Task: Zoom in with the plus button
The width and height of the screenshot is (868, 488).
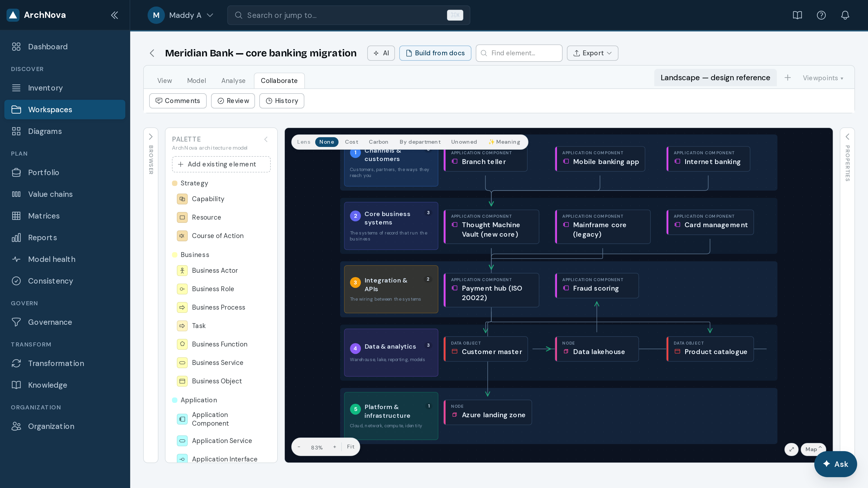Action: [x=335, y=447]
